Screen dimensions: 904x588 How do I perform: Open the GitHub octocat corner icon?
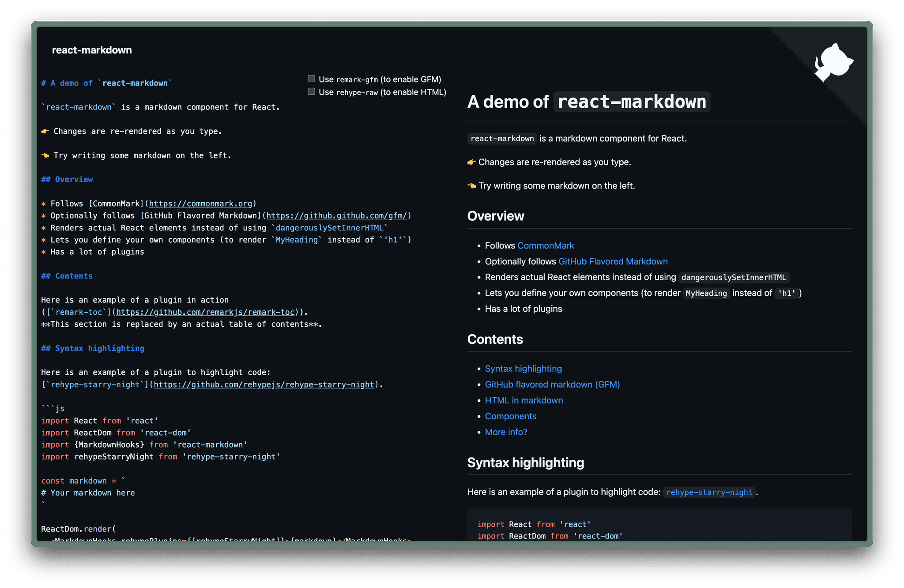click(x=833, y=62)
